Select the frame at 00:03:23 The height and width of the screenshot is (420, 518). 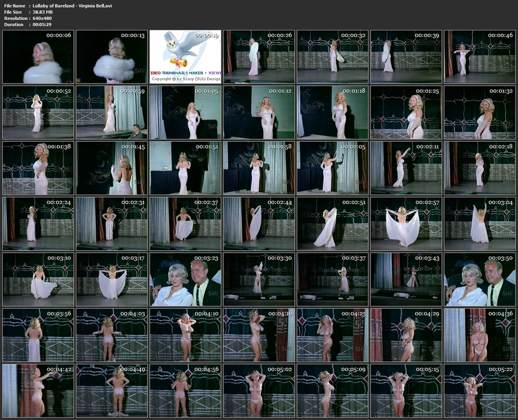click(185, 279)
